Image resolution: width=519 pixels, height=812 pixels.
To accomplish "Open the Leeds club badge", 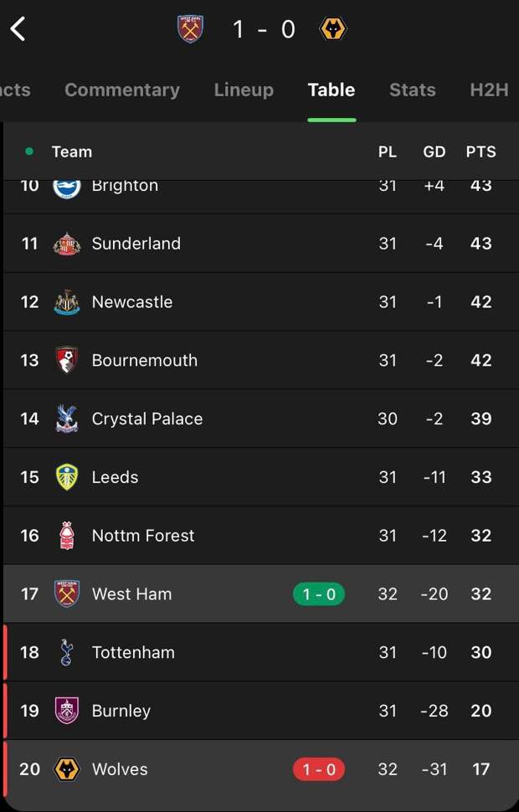I will [67, 477].
